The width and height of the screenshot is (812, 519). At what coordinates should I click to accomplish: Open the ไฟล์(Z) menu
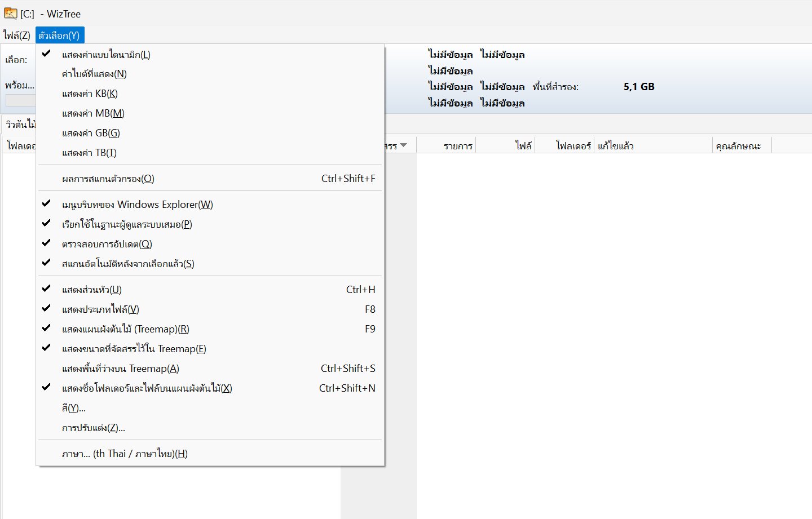17,36
